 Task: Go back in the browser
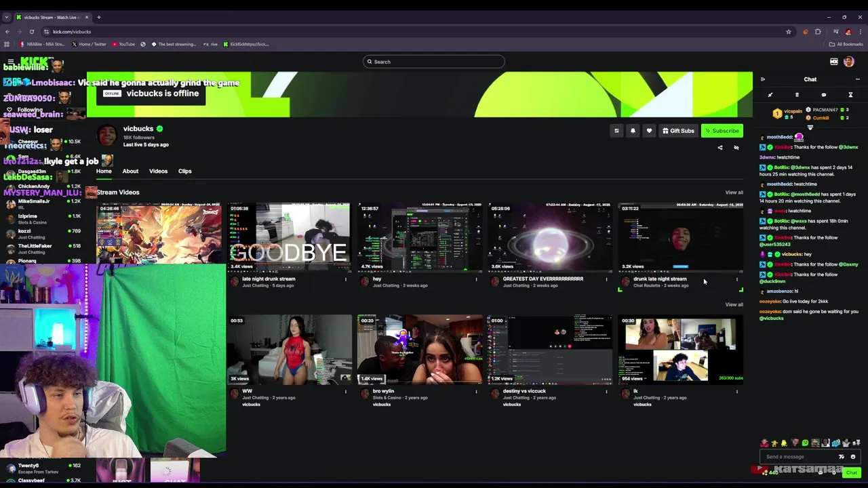[x=7, y=32]
